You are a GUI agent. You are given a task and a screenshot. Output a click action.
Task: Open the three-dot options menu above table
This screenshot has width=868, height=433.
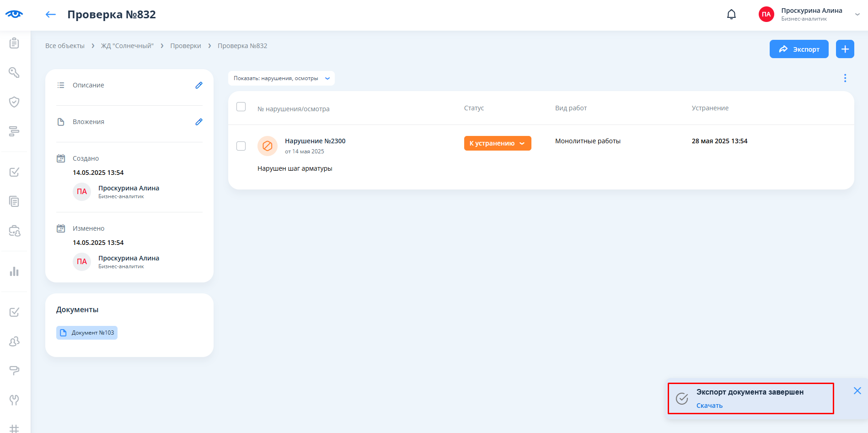(845, 78)
